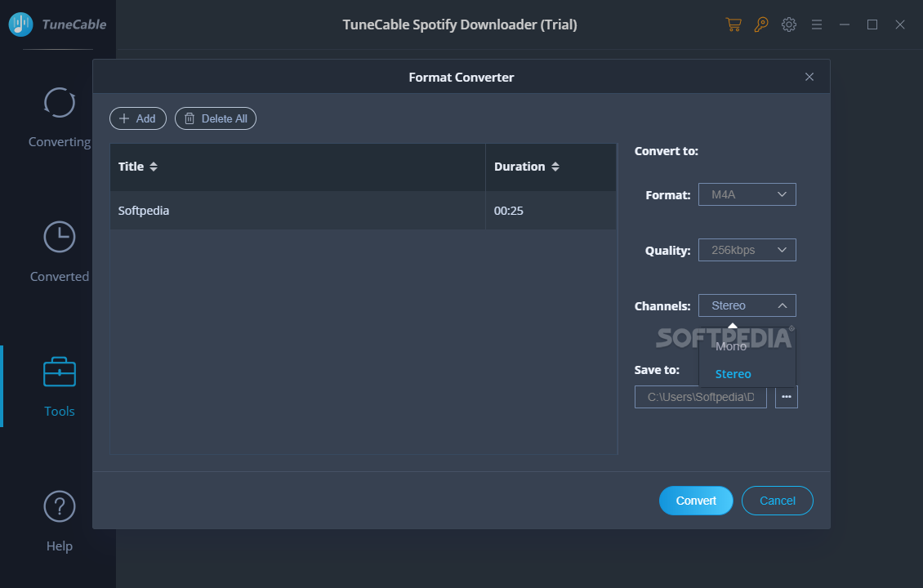
Task: Collapse the Channels dropdown showing Stereo
Action: coord(747,305)
